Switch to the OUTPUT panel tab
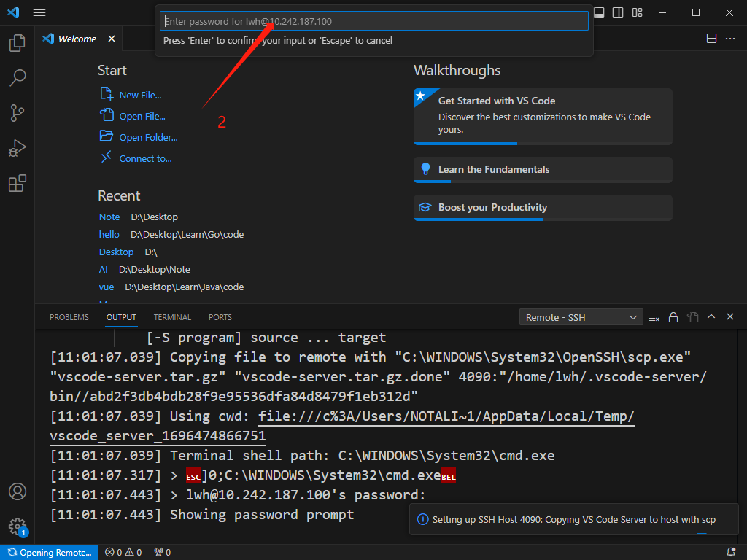 tap(121, 317)
